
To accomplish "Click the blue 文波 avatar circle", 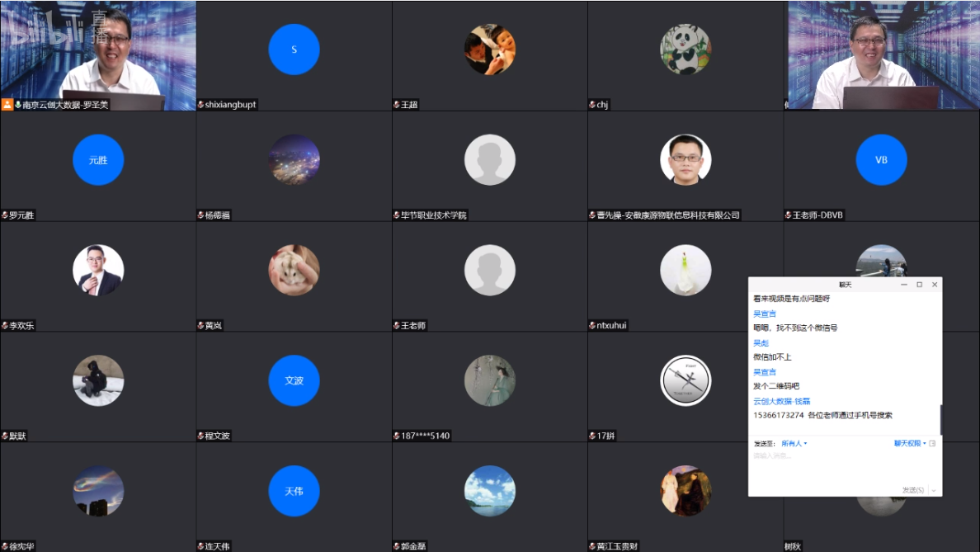I will 294,380.
